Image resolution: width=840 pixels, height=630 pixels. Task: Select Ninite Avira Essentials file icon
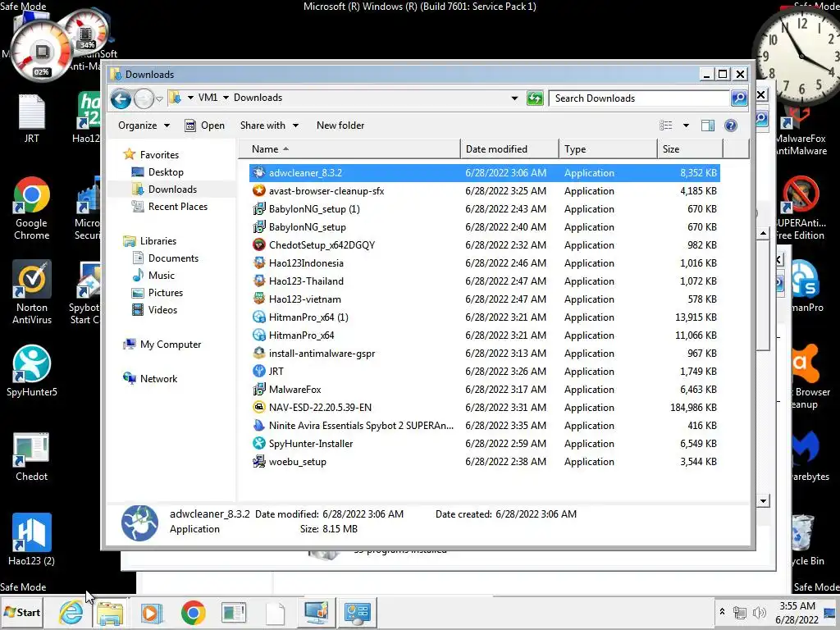tap(259, 426)
